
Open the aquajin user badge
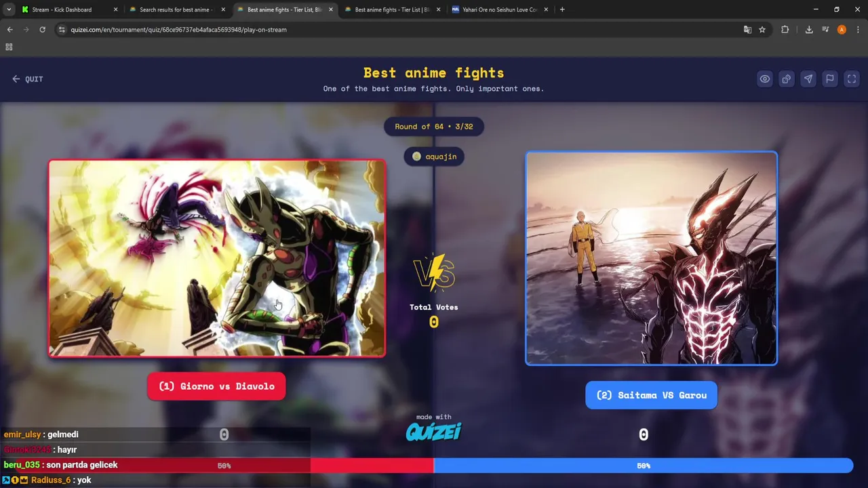coord(434,157)
